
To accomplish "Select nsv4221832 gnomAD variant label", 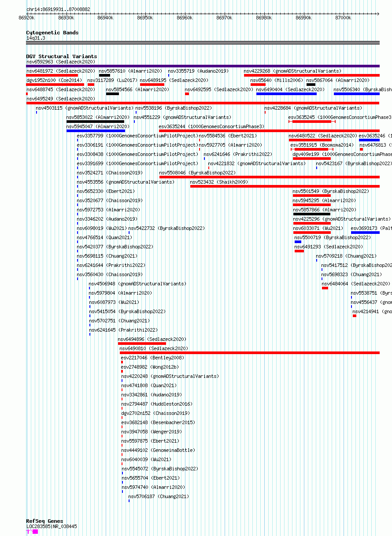I will tap(257, 163).
